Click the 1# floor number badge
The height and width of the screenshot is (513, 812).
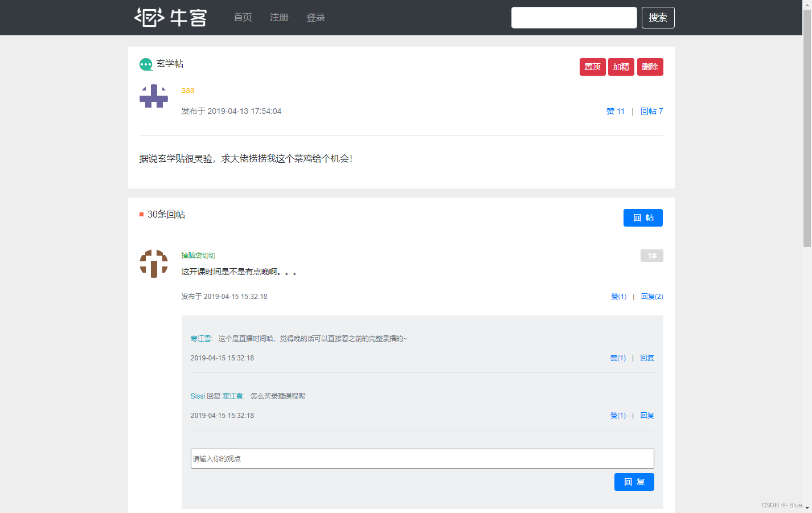click(651, 256)
